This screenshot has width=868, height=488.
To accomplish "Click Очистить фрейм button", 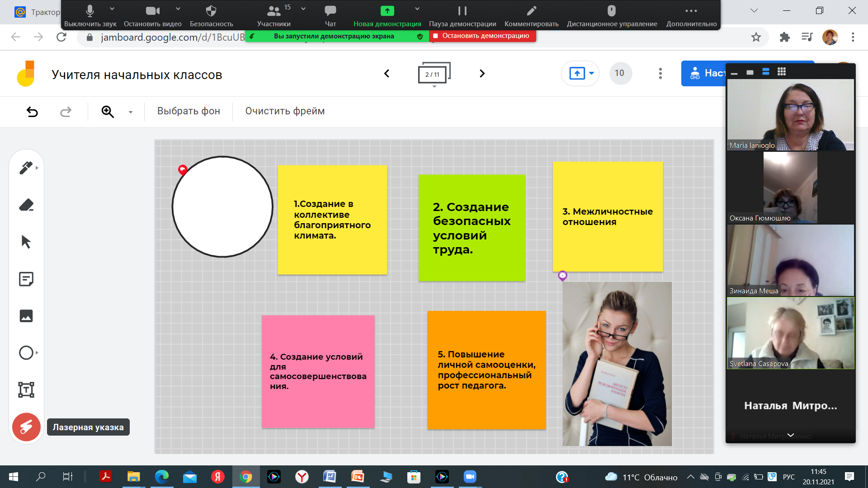I will (x=285, y=111).
